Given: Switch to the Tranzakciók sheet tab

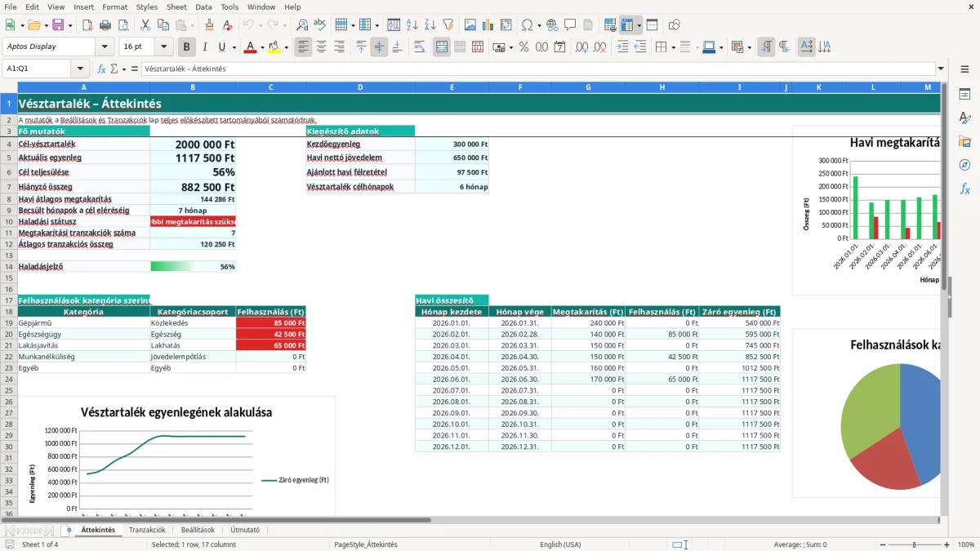Looking at the screenshot, I should [x=147, y=530].
